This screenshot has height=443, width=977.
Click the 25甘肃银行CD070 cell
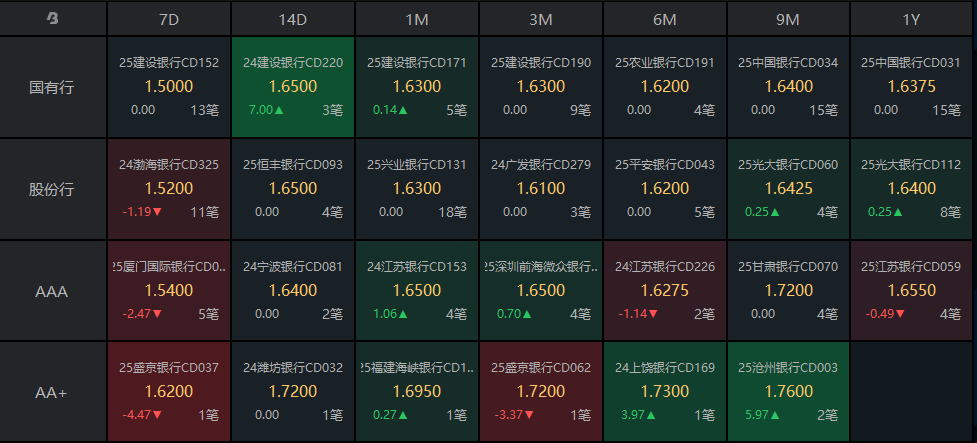pos(788,291)
